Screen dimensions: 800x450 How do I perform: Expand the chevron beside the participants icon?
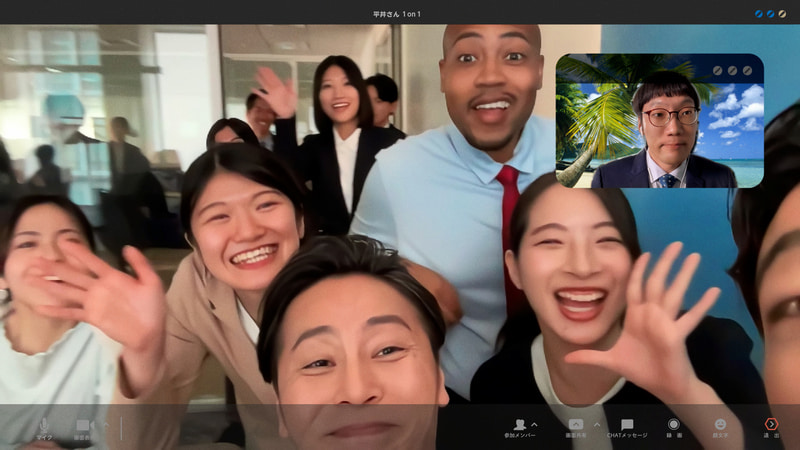point(535,423)
